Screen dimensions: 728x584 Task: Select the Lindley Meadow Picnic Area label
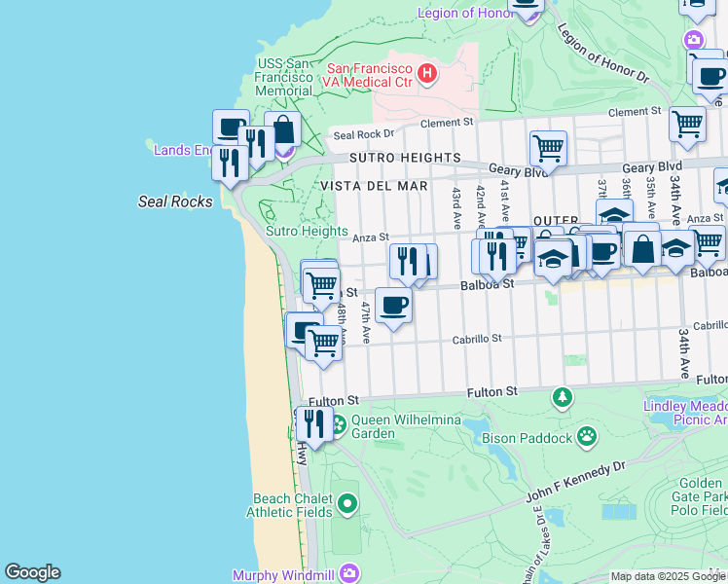[685, 413]
